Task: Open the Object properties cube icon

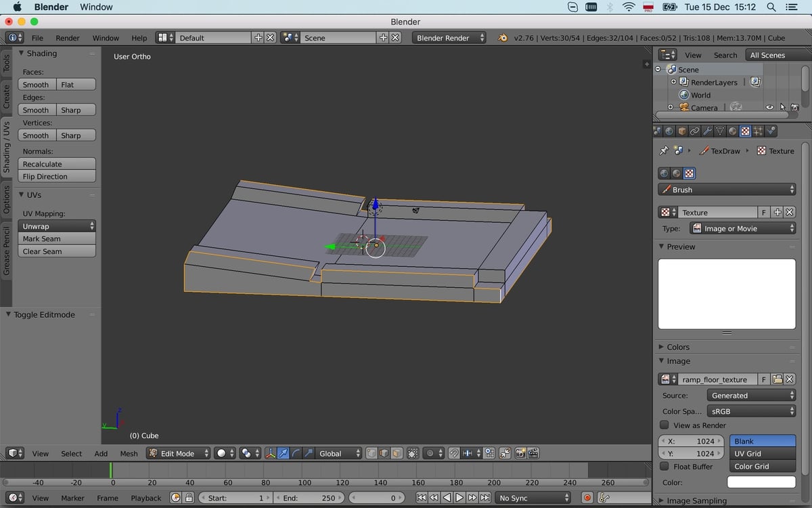Action: [682, 131]
